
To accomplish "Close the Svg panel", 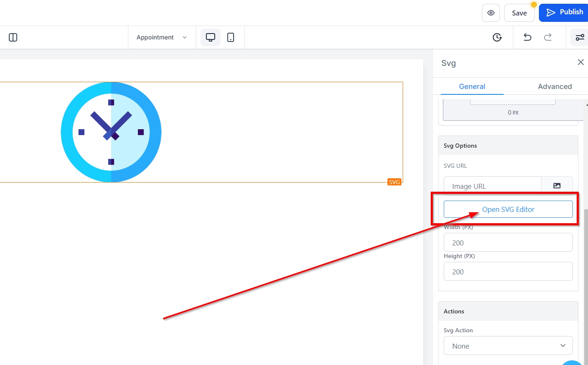I will point(580,62).
